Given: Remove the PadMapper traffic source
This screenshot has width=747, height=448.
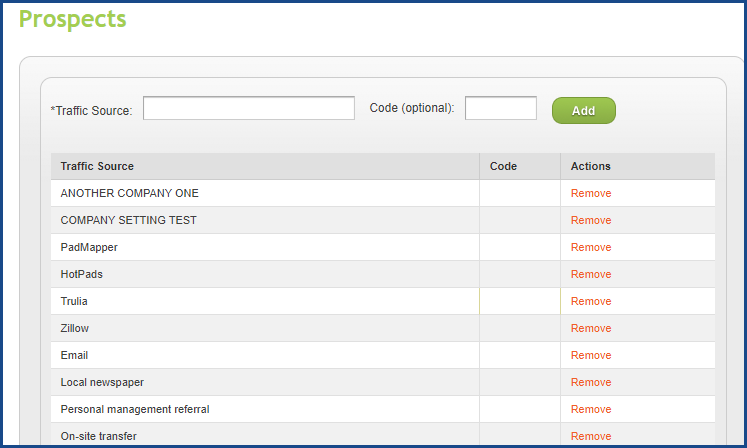Looking at the screenshot, I should point(591,247).
